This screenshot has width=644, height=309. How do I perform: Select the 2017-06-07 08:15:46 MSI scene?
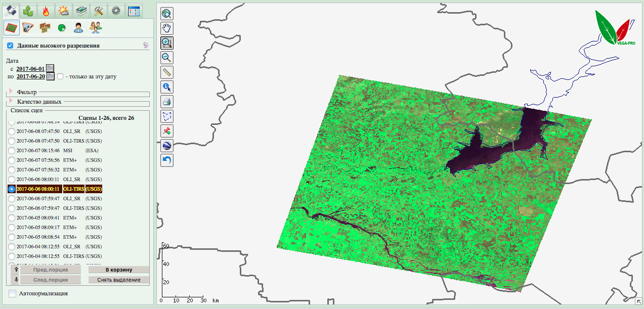[12, 150]
